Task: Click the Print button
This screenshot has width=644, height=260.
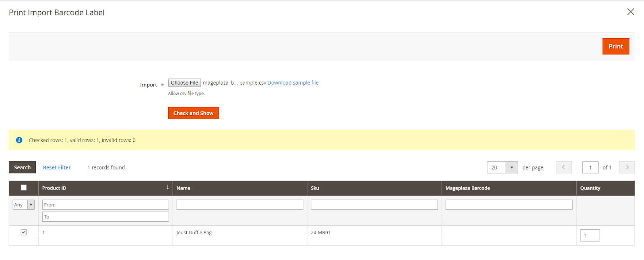Action: 615,46
